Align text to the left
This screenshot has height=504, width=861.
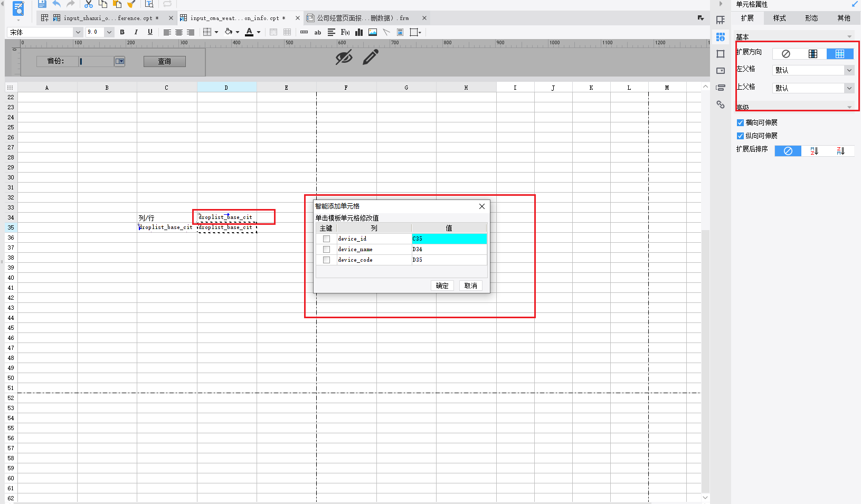click(167, 32)
